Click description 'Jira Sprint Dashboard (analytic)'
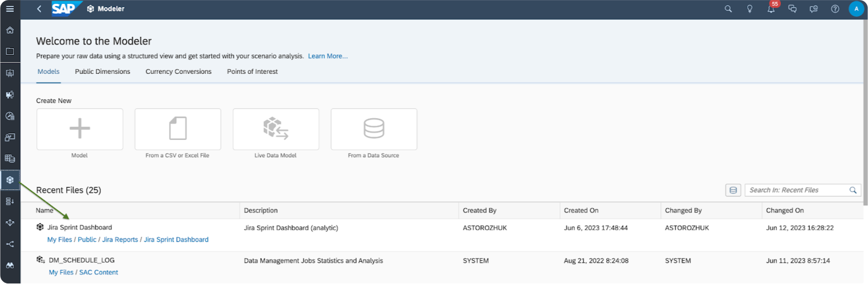The width and height of the screenshot is (868, 284). pos(291,228)
